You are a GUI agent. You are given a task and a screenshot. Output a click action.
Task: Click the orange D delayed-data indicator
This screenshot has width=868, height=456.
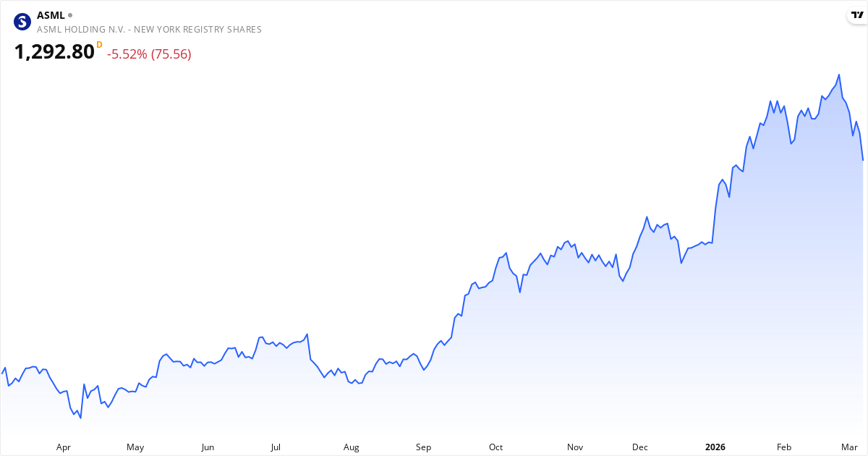[x=99, y=45]
